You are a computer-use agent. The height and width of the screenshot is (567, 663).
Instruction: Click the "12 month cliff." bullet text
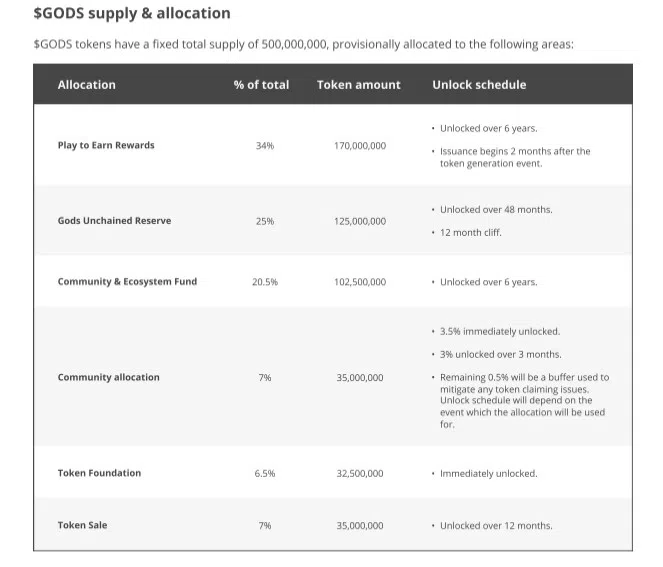(471, 233)
